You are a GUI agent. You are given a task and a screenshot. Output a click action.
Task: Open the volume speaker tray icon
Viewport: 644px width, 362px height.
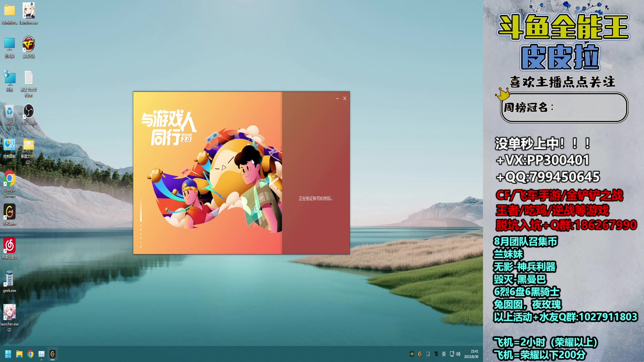tap(458, 354)
